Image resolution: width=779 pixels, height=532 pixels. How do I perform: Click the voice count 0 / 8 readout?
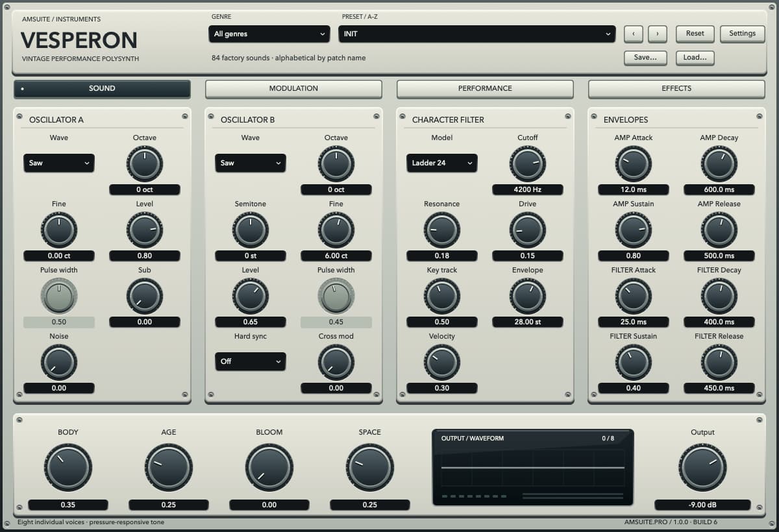click(x=608, y=439)
